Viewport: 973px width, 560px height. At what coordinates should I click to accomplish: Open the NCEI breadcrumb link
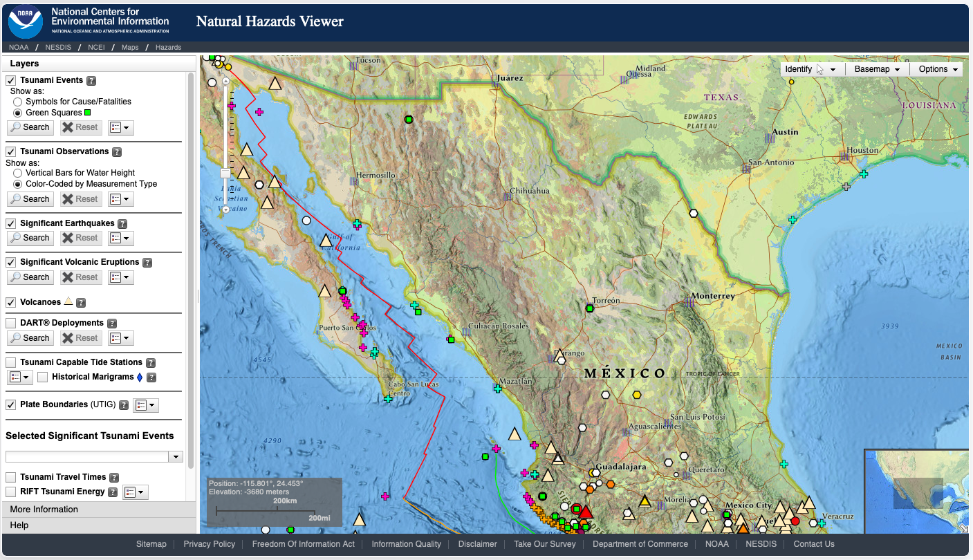click(x=96, y=48)
